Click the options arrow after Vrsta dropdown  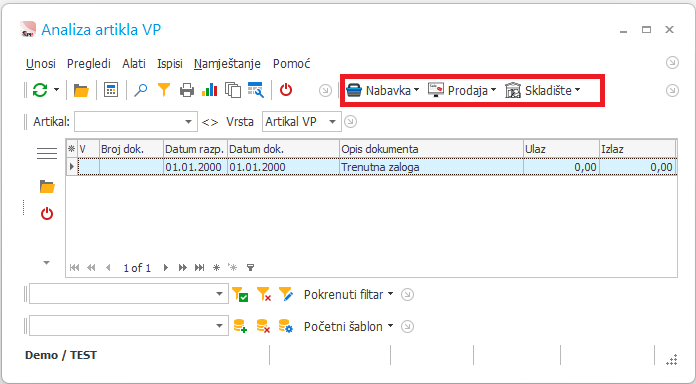[351, 121]
